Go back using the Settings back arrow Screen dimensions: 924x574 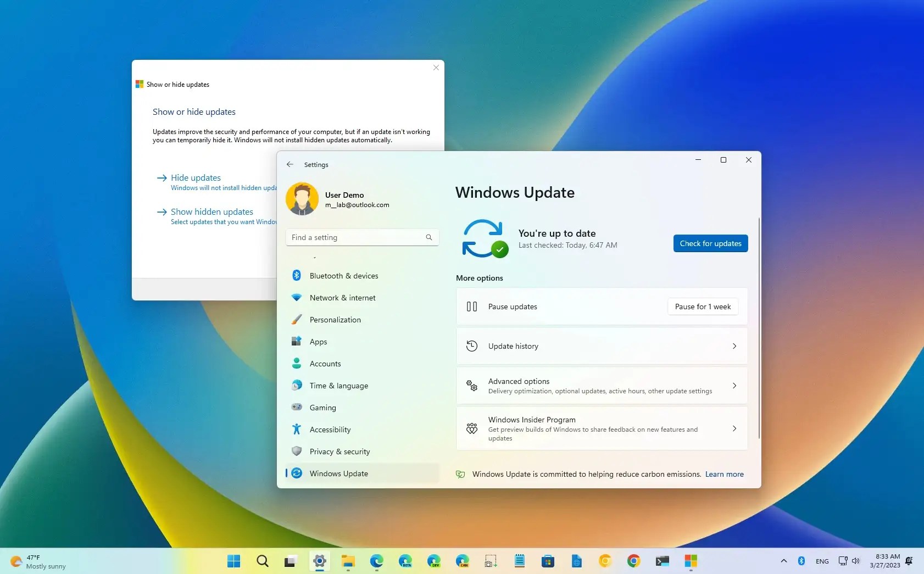click(x=290, y=164)
